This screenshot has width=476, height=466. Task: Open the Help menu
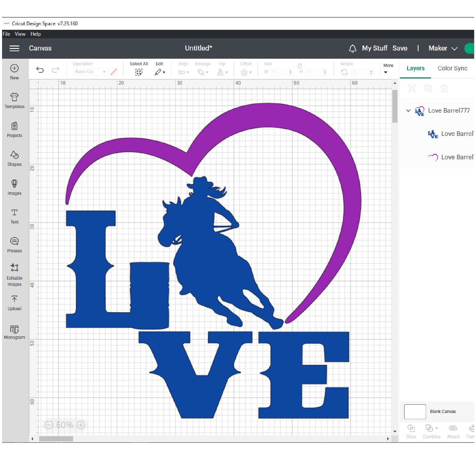tap(36, 34)
